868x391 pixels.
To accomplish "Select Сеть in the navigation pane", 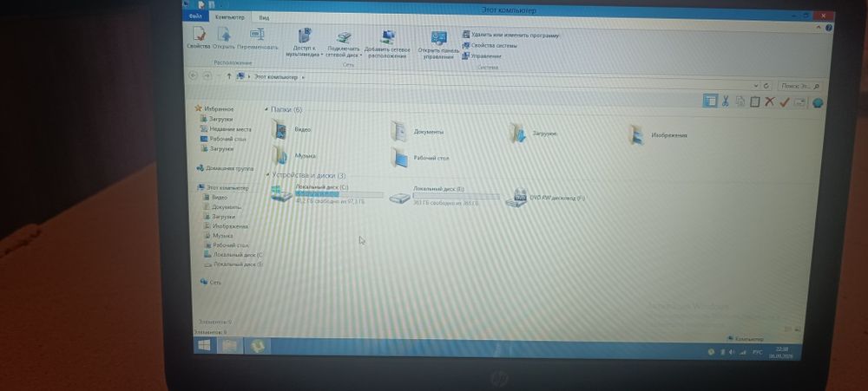I will 211,282.
